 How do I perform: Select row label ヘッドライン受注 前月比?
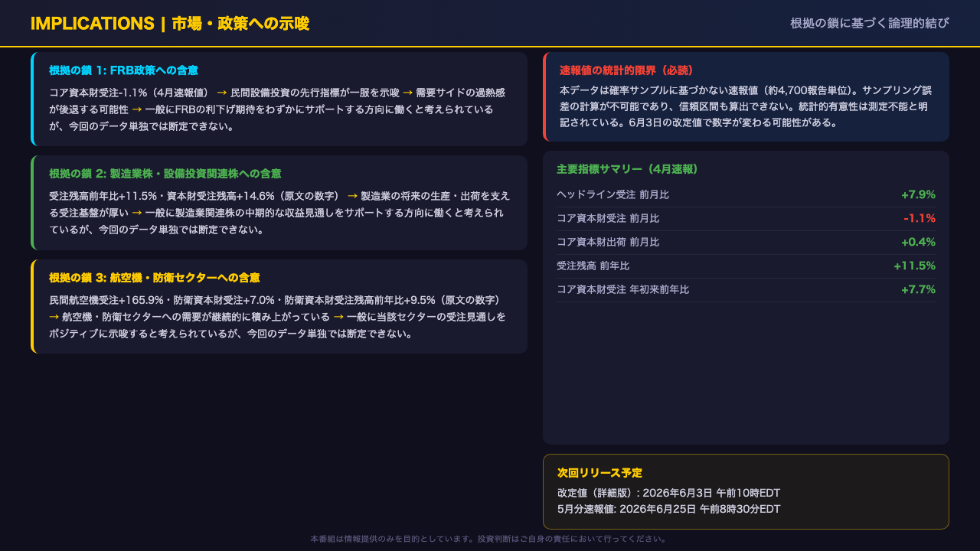[x=612, y=195]
